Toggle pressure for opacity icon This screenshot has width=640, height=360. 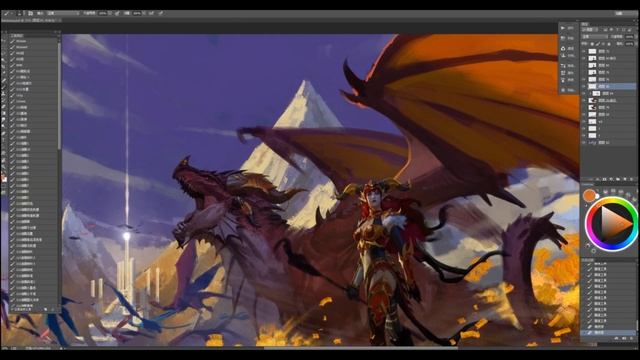[x=117, y=13]
